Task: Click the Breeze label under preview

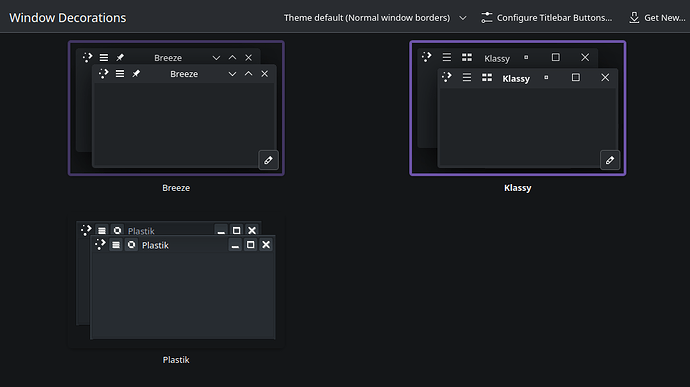Action: 176,188
